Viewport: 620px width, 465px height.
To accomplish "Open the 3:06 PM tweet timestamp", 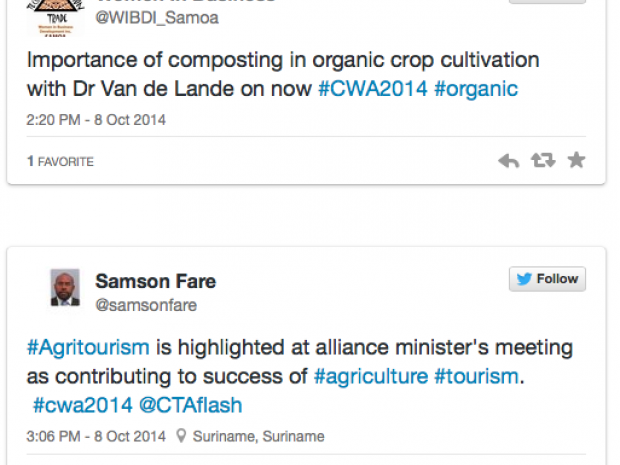I will 96,436.
